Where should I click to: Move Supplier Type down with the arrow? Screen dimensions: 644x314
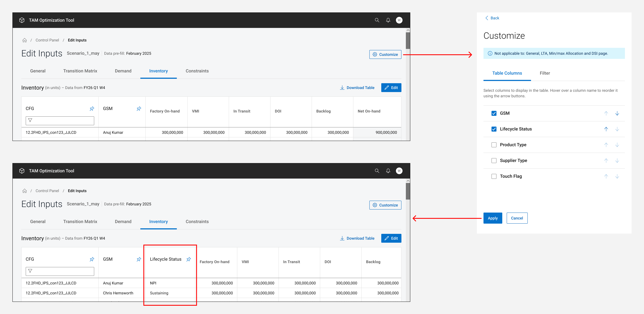(x=617, y=161)
